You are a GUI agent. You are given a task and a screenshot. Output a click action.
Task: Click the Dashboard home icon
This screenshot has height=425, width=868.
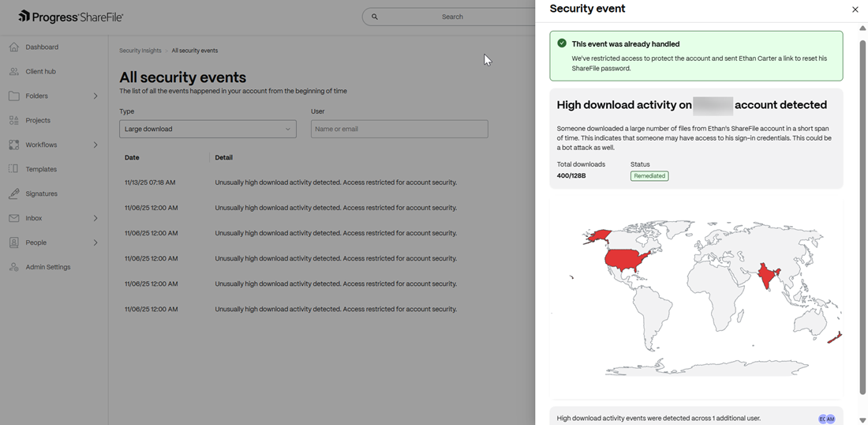(13, 47)
